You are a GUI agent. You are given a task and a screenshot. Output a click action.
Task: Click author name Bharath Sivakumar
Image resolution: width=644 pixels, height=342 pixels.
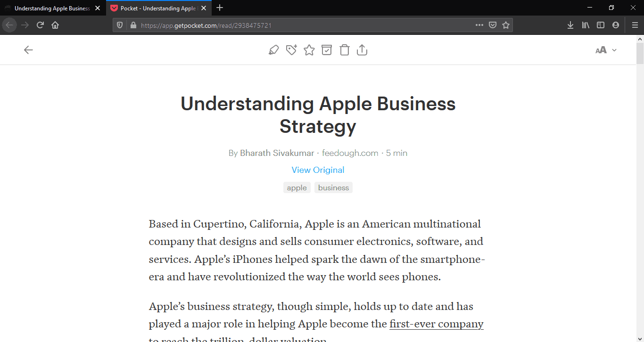[277, 153]
